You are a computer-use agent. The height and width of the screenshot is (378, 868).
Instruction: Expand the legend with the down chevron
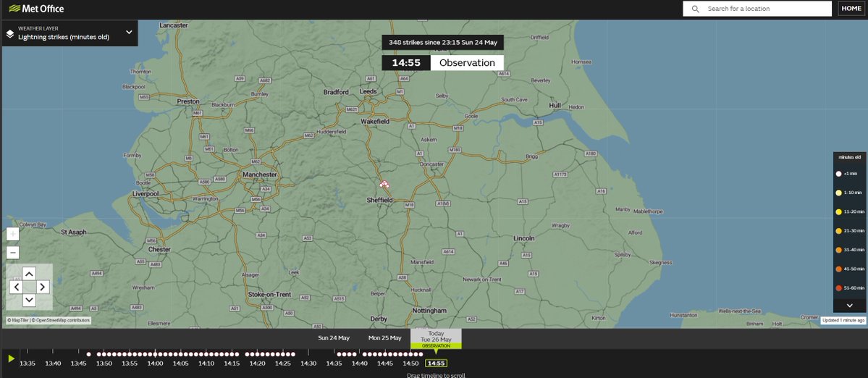tap(849, 306)
